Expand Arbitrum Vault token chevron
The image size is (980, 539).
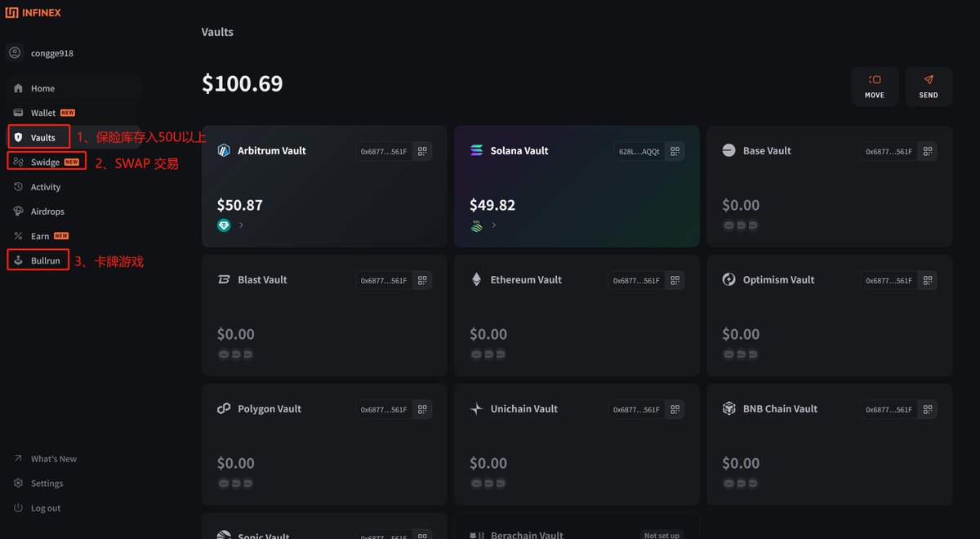(x=241, y=225)
